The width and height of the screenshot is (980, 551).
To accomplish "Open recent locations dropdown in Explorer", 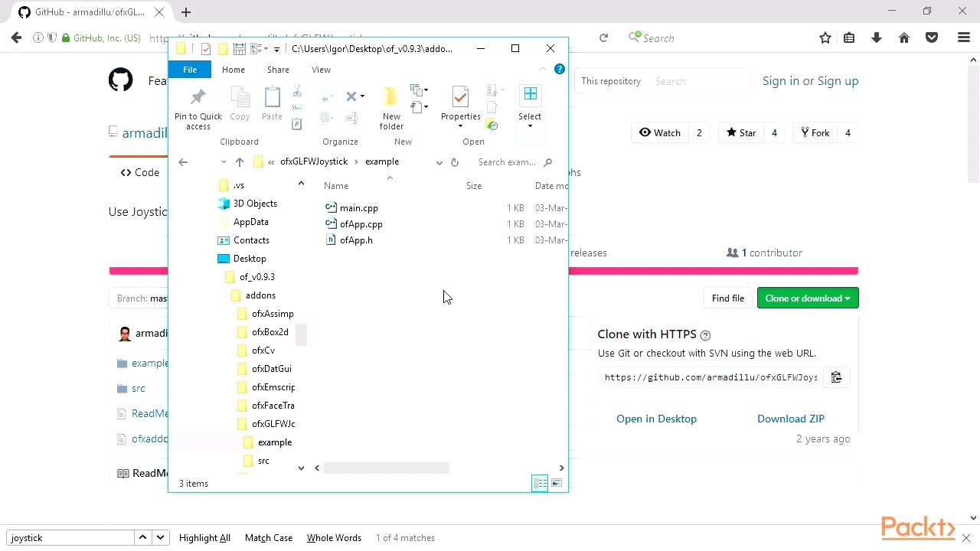I will 224,162.
